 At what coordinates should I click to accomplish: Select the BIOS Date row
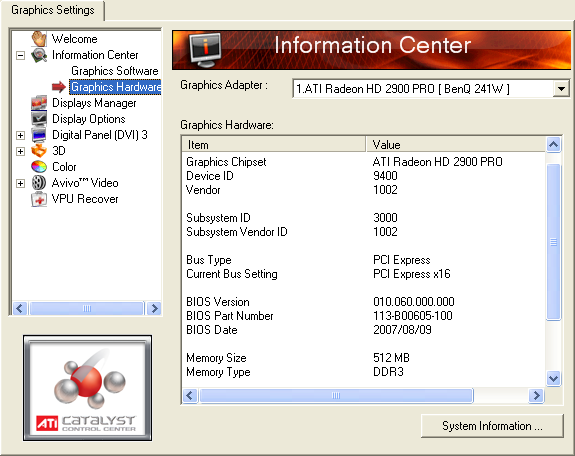point(363,329)
